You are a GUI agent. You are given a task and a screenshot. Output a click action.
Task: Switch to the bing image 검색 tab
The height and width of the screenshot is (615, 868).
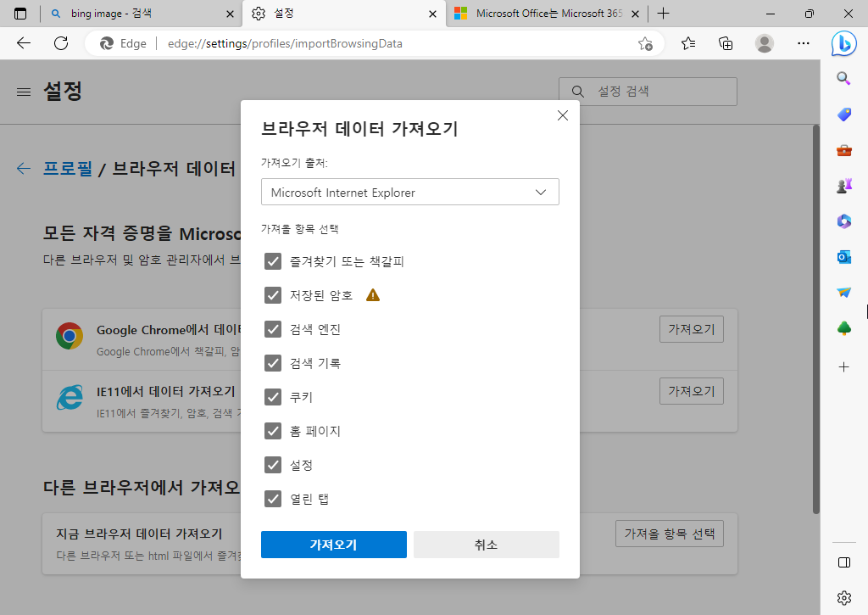click(142, 14)
